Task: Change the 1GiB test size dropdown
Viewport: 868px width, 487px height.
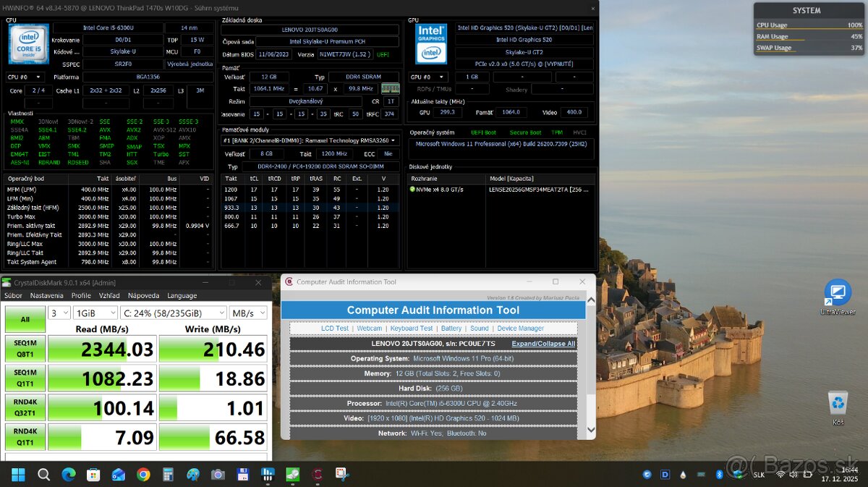Action: click(95, 313)
